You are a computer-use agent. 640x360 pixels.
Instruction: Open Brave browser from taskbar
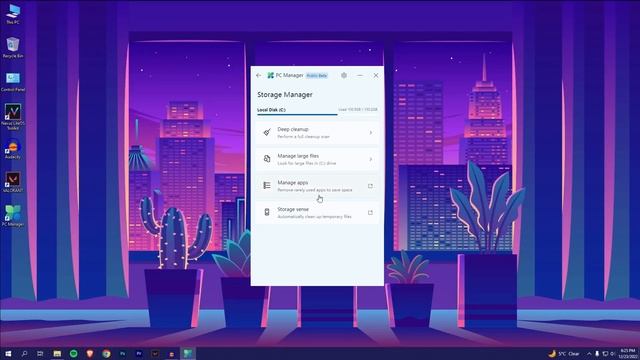(90, 353)
